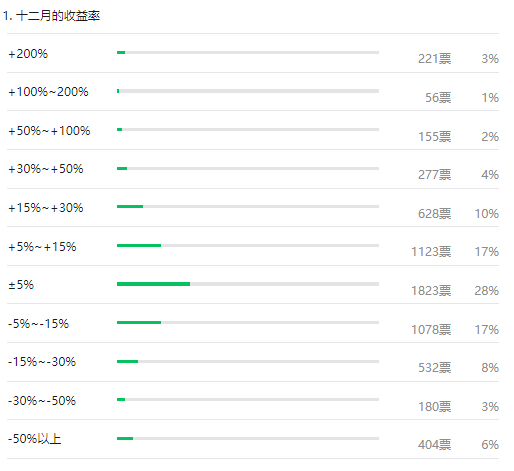Click the +15%~+30% option label

pyautogui.click(x=46, y=208)
